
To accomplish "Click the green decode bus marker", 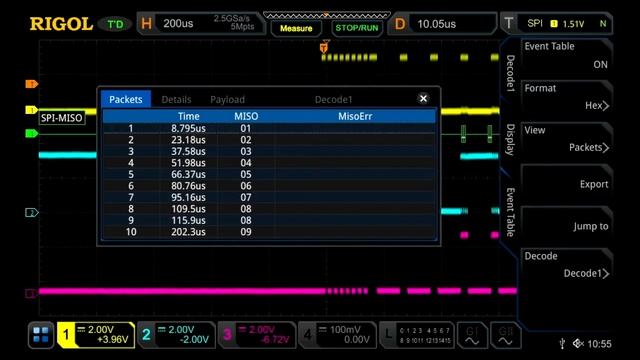I will point(31,133).
